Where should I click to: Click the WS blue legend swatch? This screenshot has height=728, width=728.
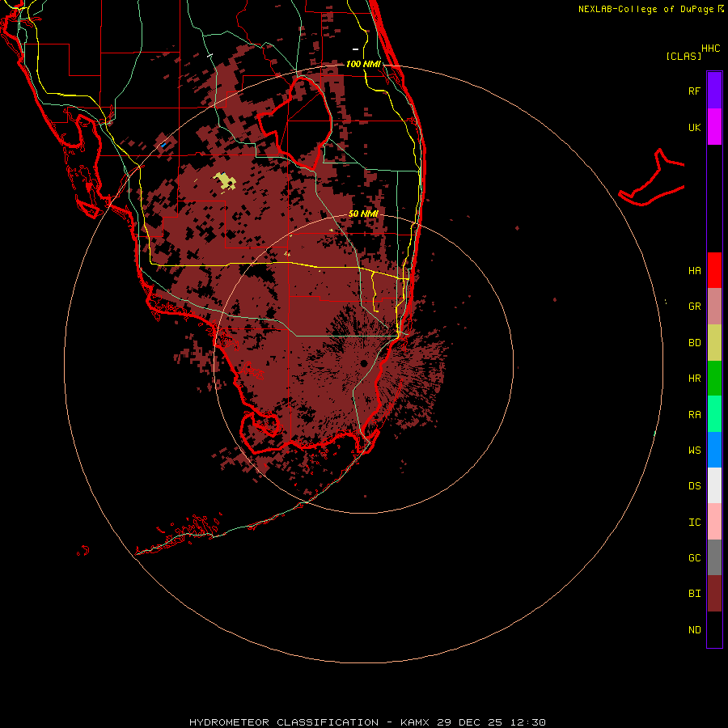[714, 450]
